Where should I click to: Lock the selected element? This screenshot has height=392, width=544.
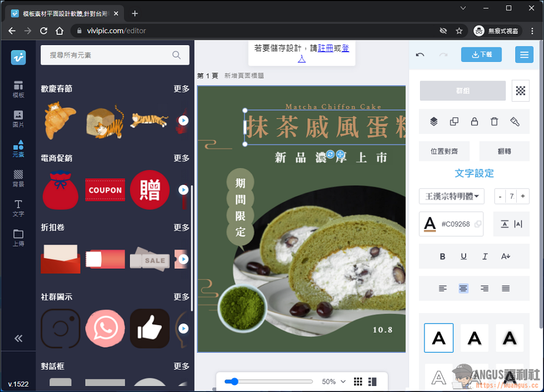[x=474, y=121]
